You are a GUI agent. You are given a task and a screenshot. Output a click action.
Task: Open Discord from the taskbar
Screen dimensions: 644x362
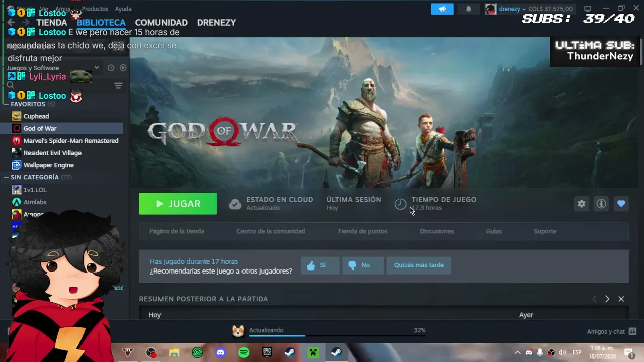(x=220, y=352)
